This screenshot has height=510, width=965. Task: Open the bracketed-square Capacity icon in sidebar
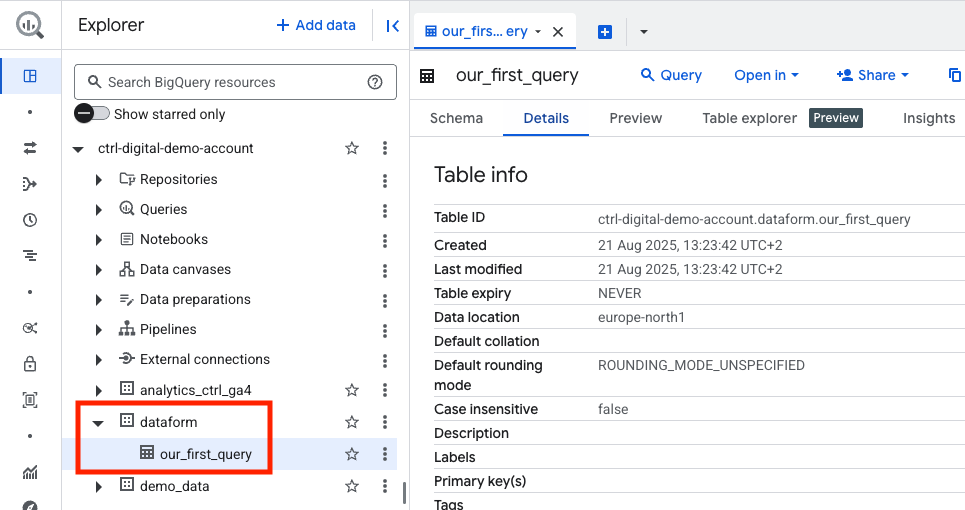coord(30,400)
